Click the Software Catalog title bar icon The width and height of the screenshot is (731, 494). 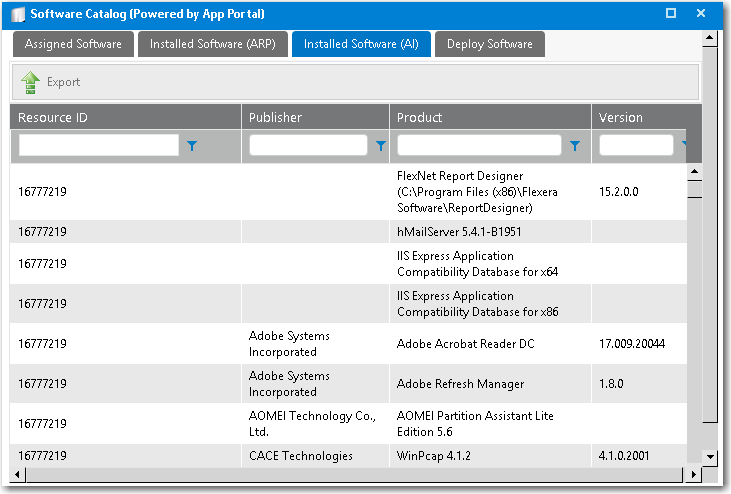coord(19,14)
